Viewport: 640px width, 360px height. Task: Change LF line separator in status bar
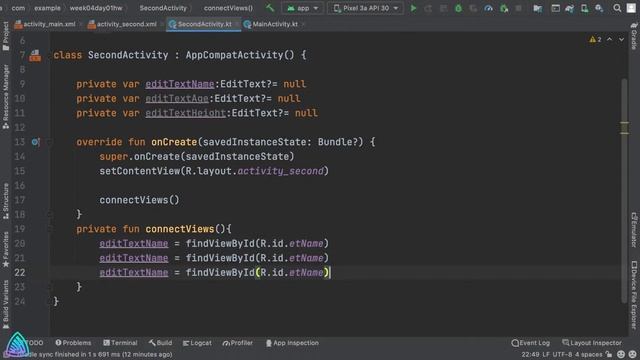(x=546, y=354)
